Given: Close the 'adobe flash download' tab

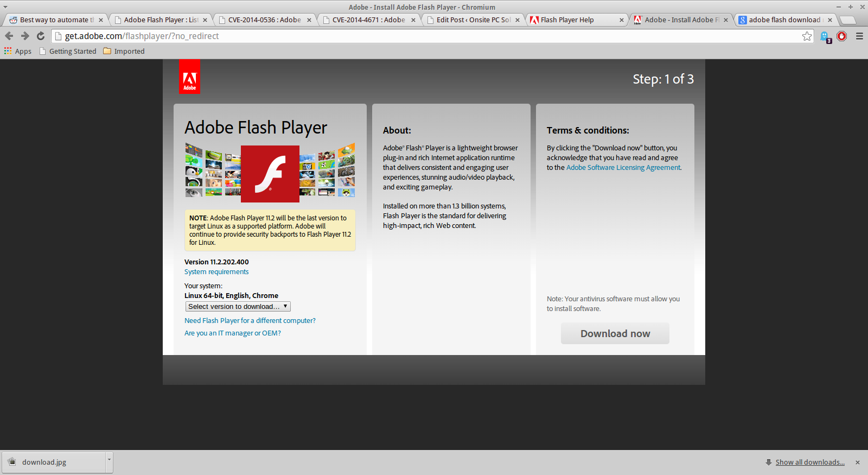Looking at the screenshot, I should coord(830,20).
